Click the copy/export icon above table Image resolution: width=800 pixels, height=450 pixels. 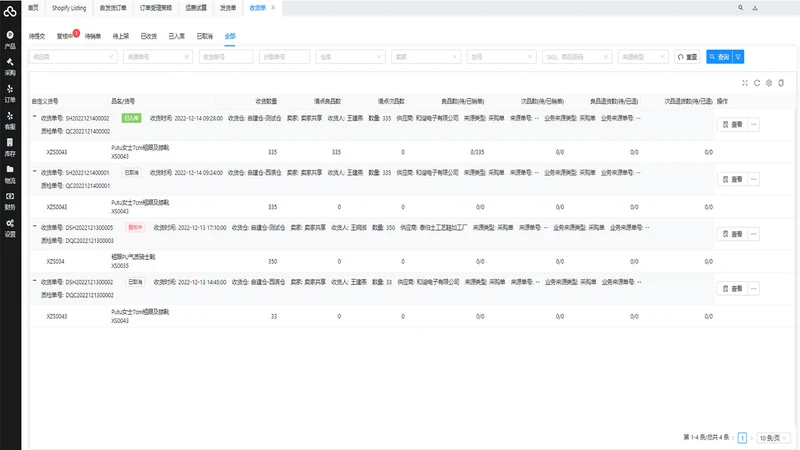click(x=781, y=83)
